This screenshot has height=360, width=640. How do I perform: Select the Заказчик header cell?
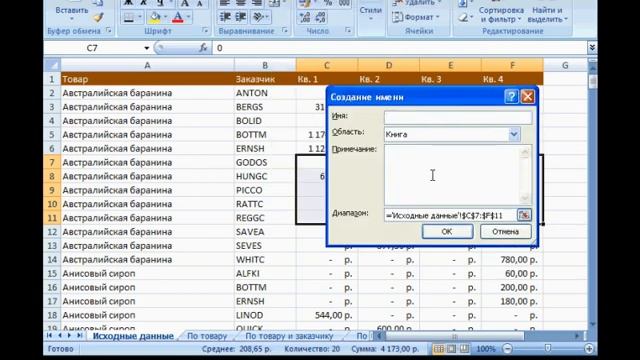click(x=265, y=79)
